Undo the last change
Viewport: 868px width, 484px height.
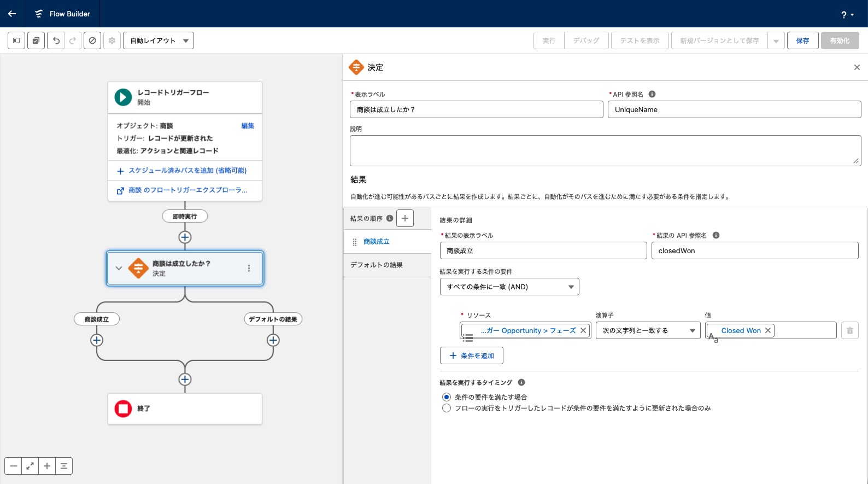pos(56,40)
